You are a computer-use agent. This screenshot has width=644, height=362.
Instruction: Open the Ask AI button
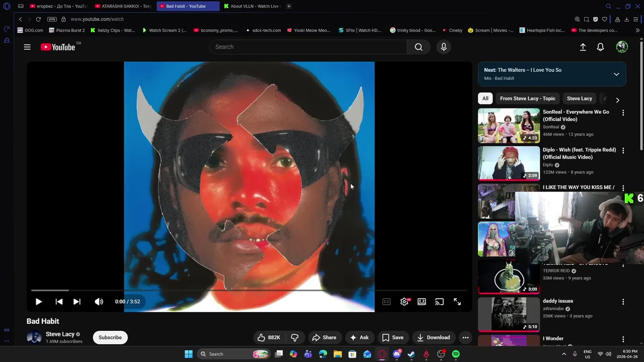(359, 337)
